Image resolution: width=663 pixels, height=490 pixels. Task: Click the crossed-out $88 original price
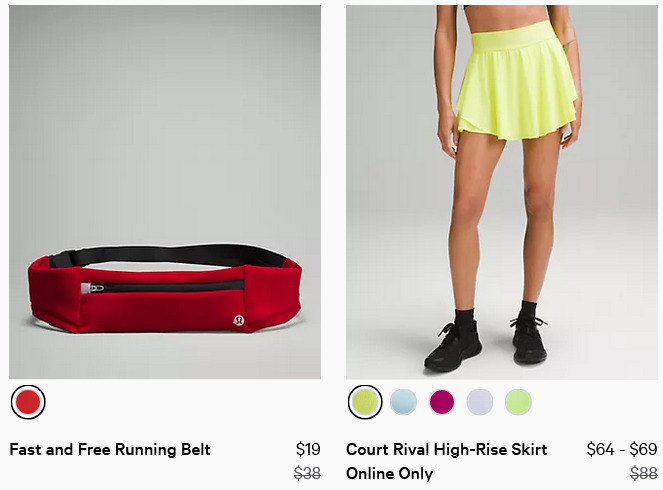[x=644, y=473]
